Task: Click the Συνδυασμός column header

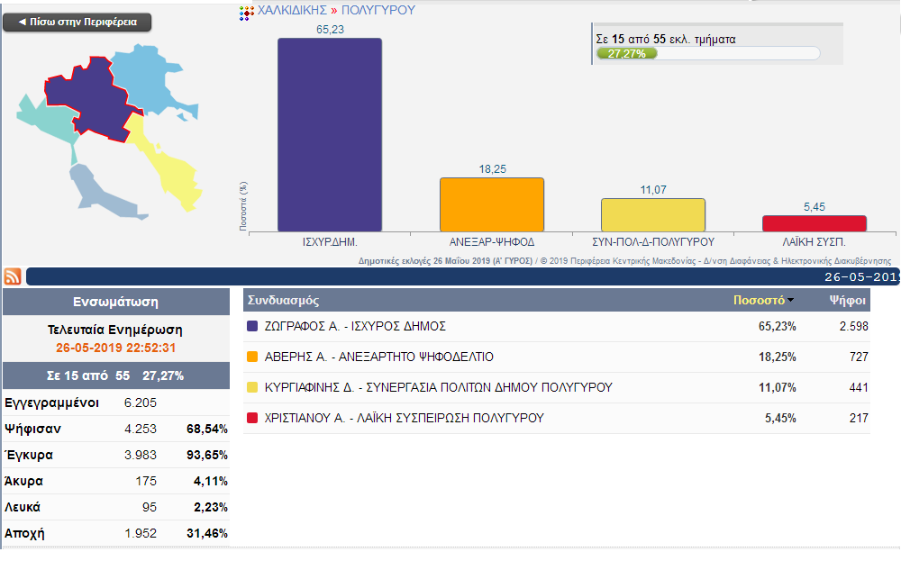Action: [284, 301]
